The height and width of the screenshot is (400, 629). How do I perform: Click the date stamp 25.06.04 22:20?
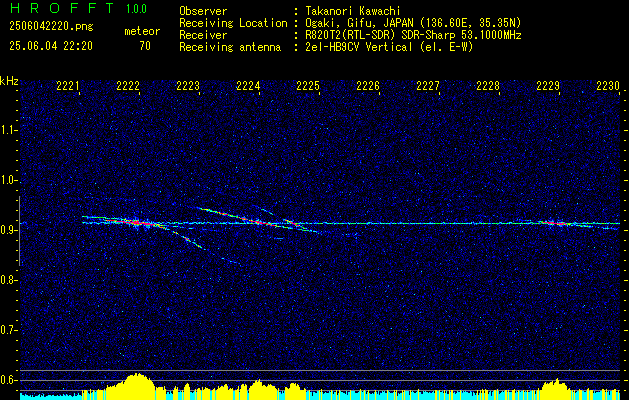point(51,46)
